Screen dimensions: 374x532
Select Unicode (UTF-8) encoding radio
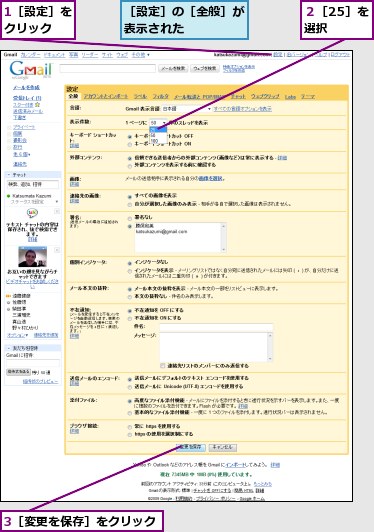[130, 387]
